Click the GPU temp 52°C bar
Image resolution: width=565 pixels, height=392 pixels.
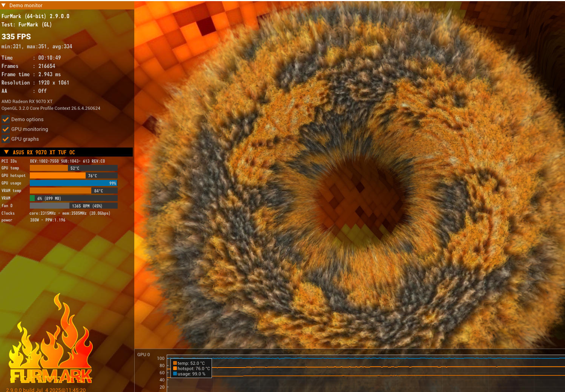[74, 168]
